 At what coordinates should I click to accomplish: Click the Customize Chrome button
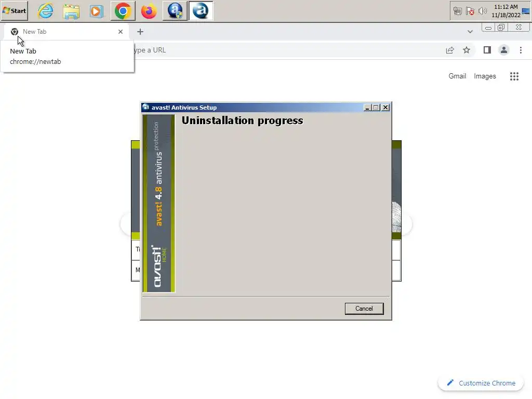[x=481, y=383]
